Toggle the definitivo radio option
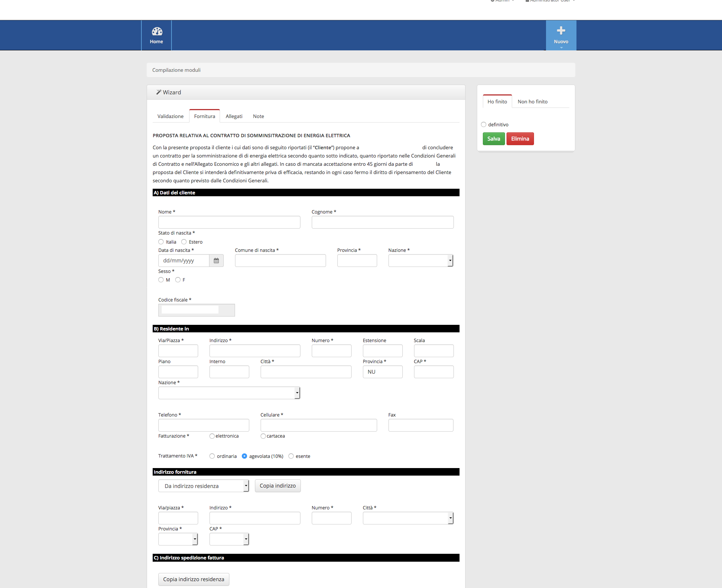 tap(484, 124)
